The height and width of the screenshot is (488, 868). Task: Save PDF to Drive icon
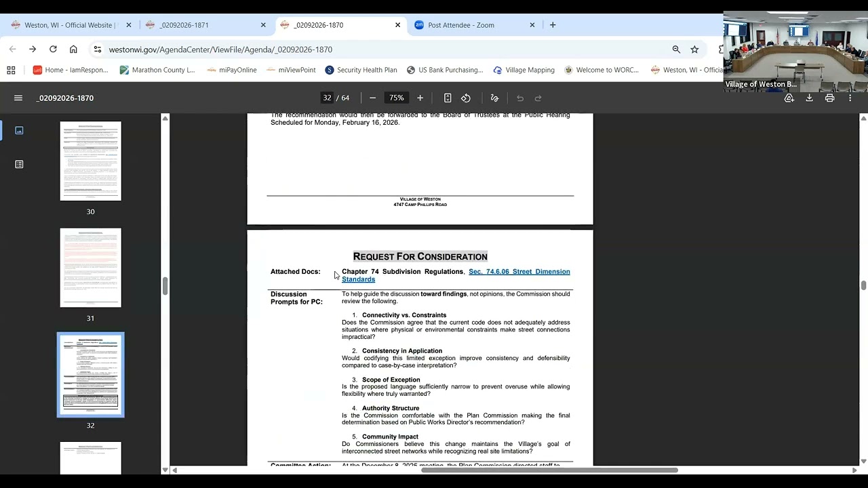789,98
